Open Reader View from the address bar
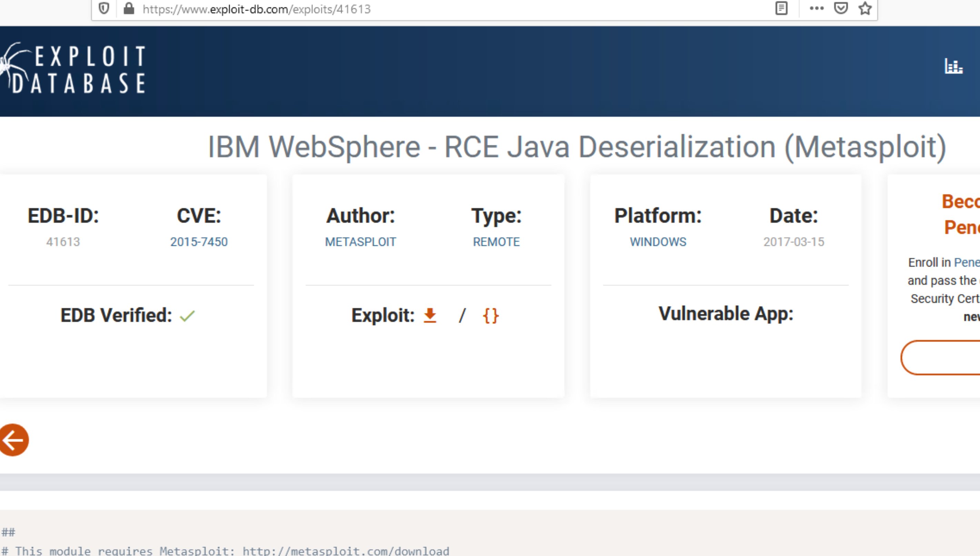Screen dimensions: 980x556 [781, 8]
